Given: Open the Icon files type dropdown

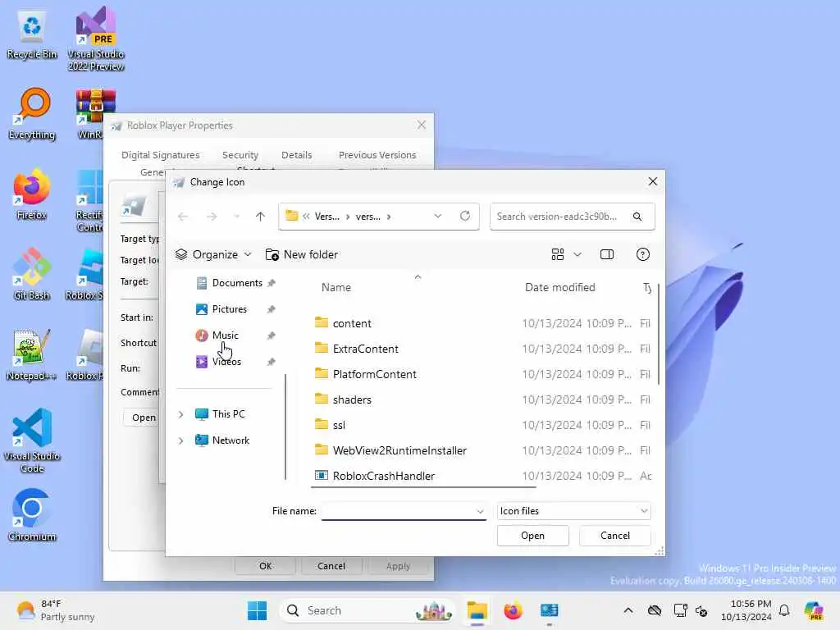Looking at the screenshot, I should tap(573, 511).
